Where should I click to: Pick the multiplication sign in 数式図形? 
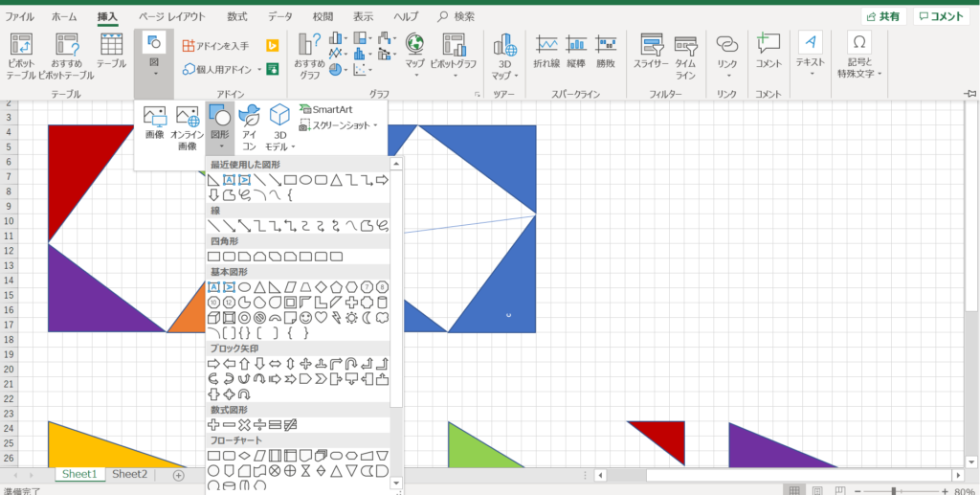244,425
